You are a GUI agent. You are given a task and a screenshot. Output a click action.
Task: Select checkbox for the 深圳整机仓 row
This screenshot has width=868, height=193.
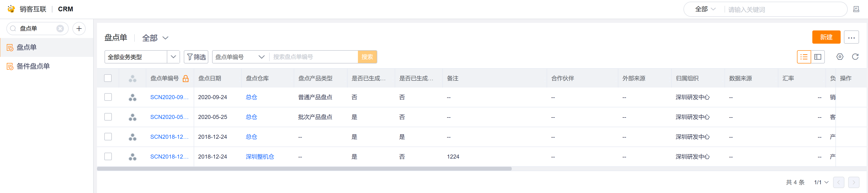[x=108, y=157]
